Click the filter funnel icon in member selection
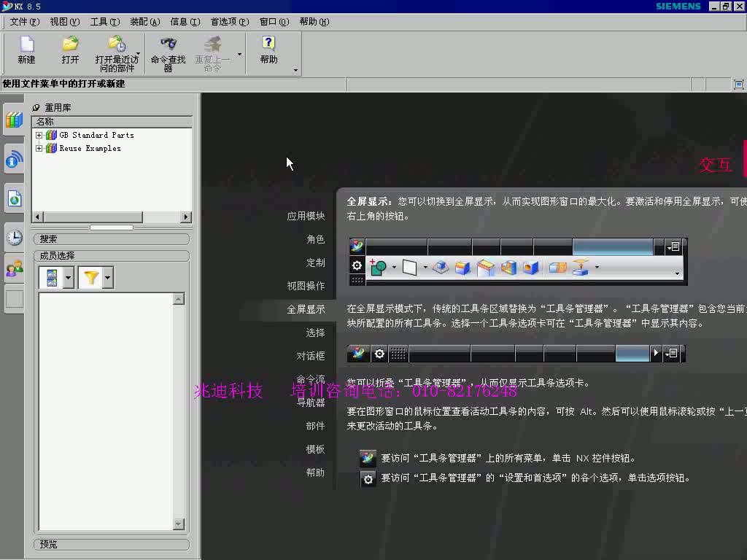Screen dimensions: 747x560 (90, 277)
